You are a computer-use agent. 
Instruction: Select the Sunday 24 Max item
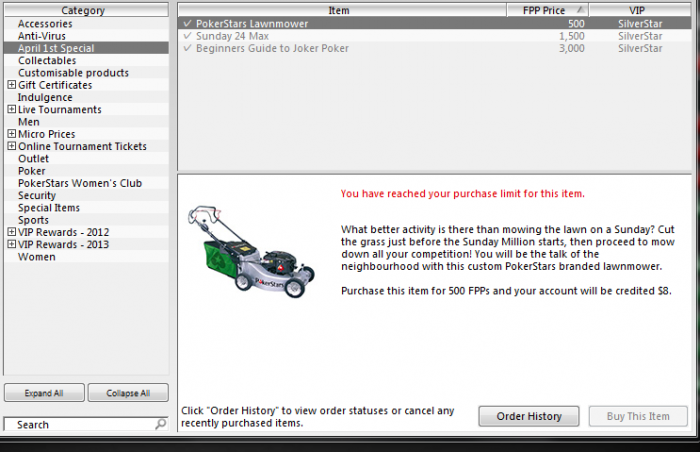(434, 36)
